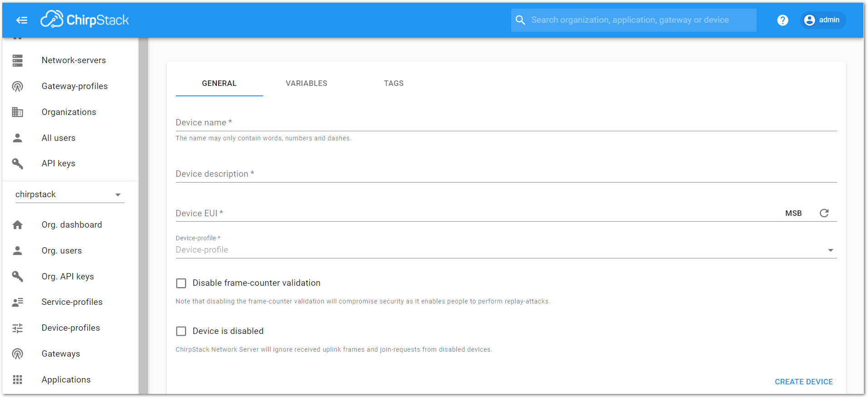Focus the top search box

point(634,20)
